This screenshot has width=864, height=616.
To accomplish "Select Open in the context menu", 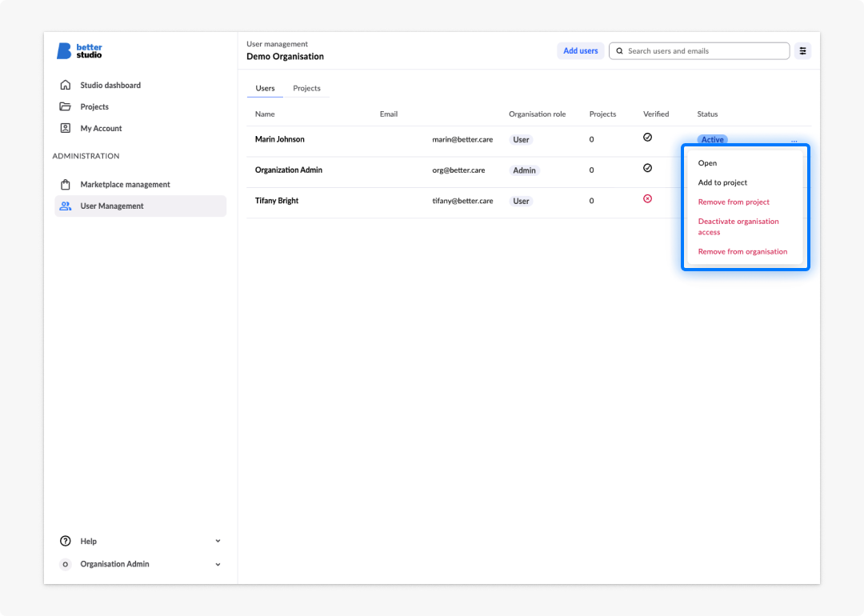I will pyautogui.click(x=707, y=163).
